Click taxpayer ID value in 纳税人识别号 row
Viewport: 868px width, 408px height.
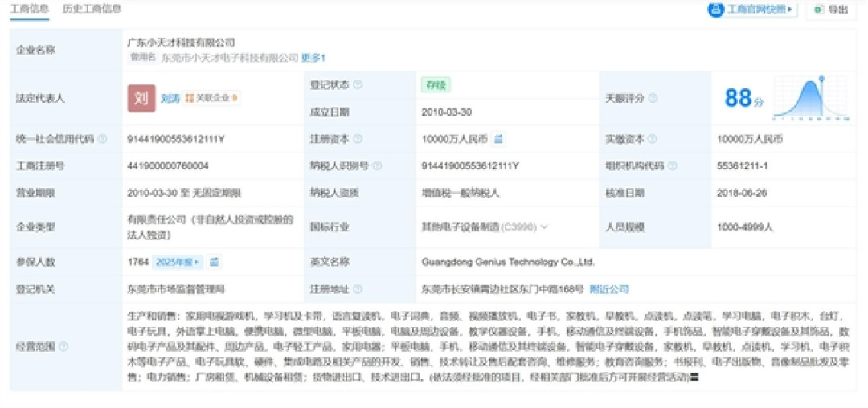click(470, 166)
